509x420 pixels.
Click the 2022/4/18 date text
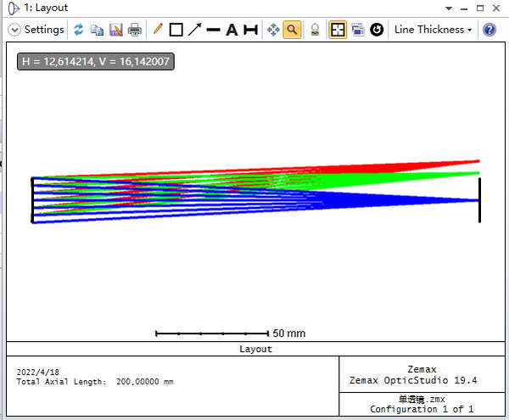pyautogui.click(x=37, y=372)
